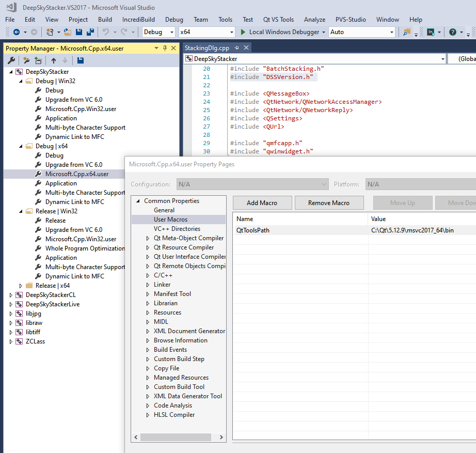Pin the Property Manager panel

click(165, 48)
